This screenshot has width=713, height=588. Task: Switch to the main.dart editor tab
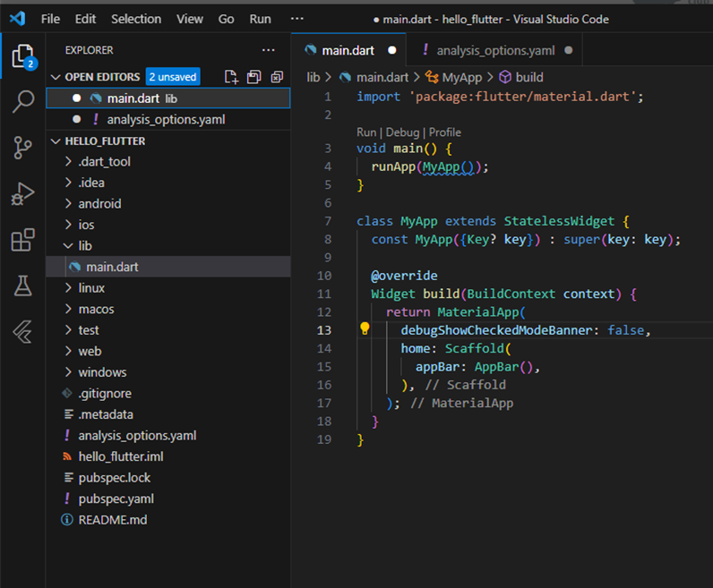(348, 50)
